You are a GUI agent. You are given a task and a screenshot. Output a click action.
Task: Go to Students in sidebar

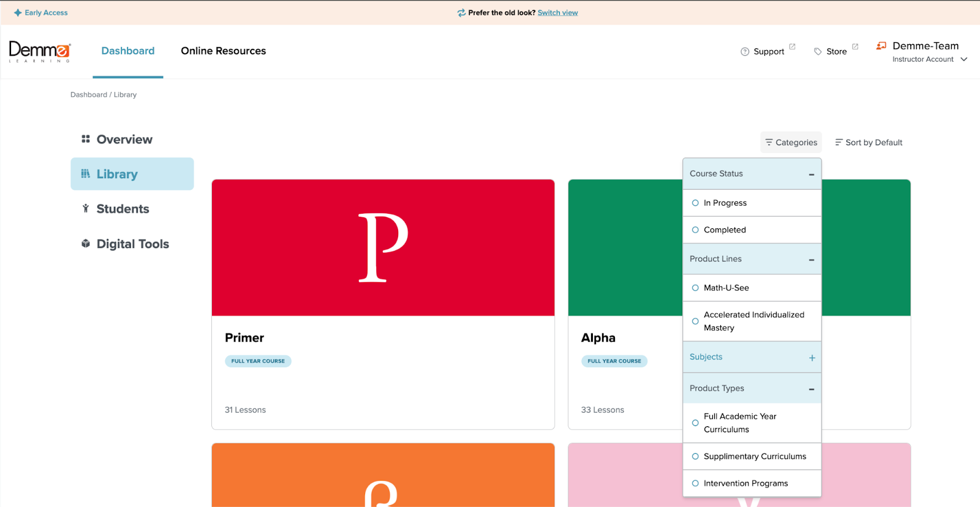[x=132, y=209]
